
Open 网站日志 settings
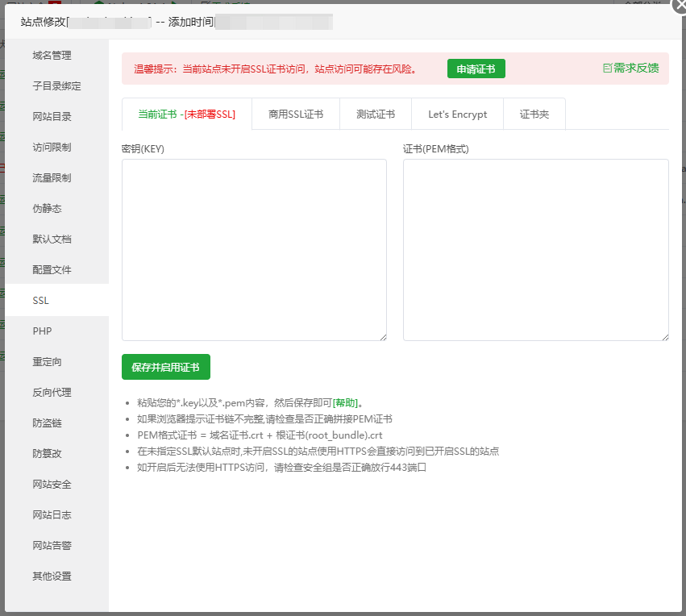[x=50, y=514]
